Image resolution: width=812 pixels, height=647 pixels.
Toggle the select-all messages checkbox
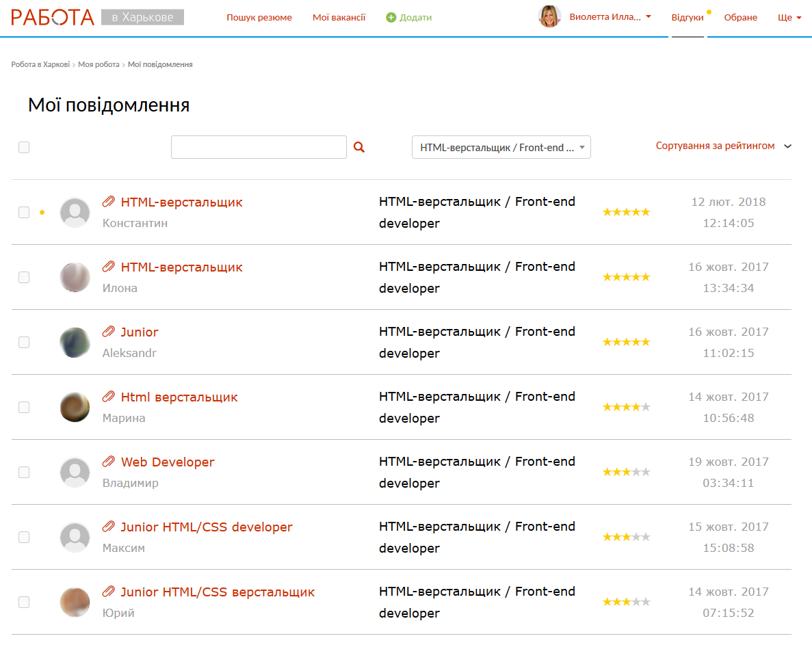(x=24, y=147)
